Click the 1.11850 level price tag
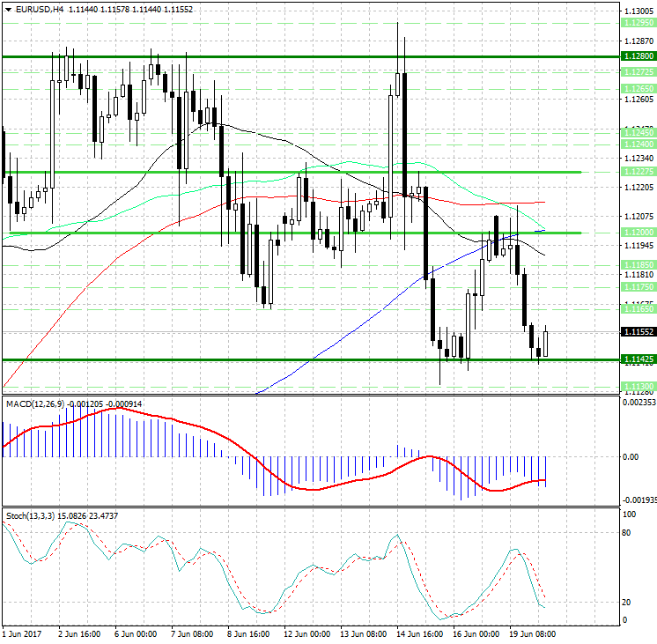The height and width of the screenshot is (644, 657). tap(639, 265)
